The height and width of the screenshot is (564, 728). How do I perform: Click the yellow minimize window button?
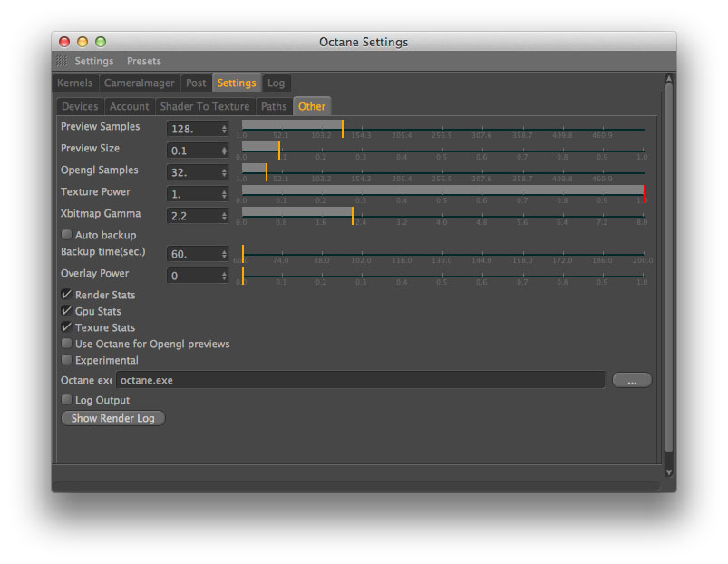(83, 42)
